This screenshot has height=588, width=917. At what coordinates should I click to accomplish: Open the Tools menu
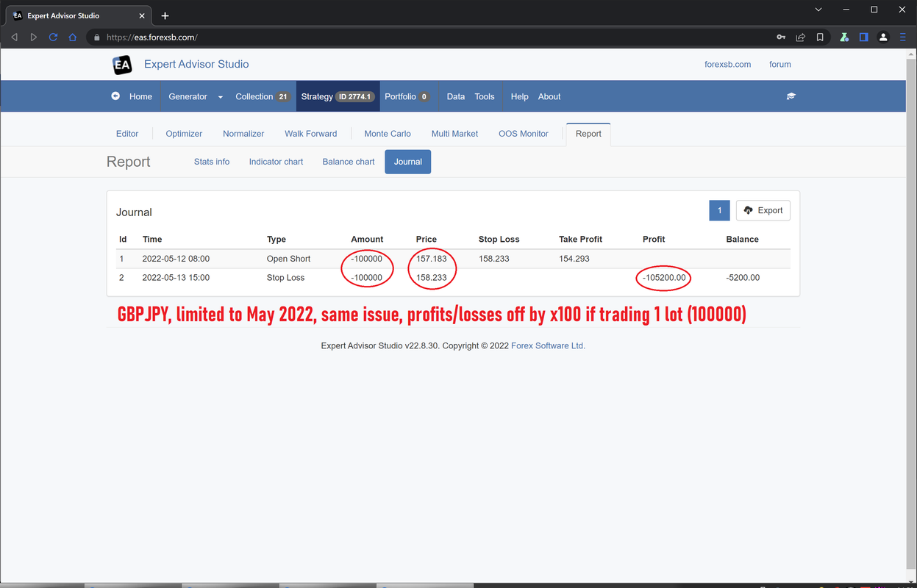click(x=485, y=96)
